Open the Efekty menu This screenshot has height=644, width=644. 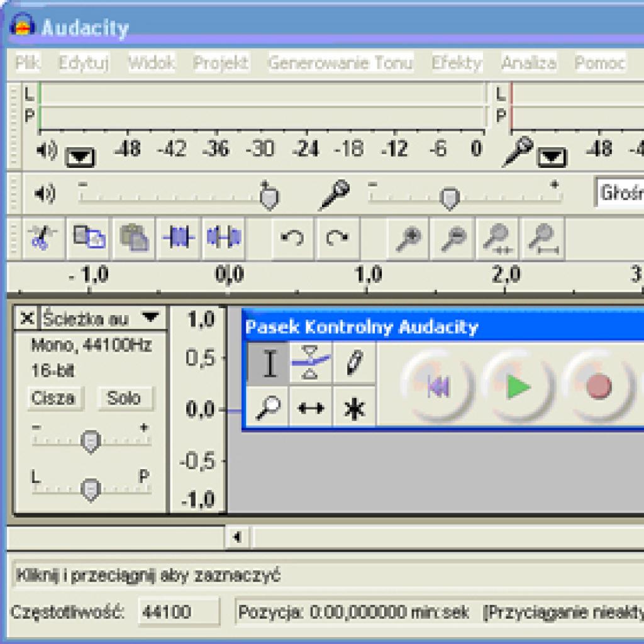click(457, 63)
